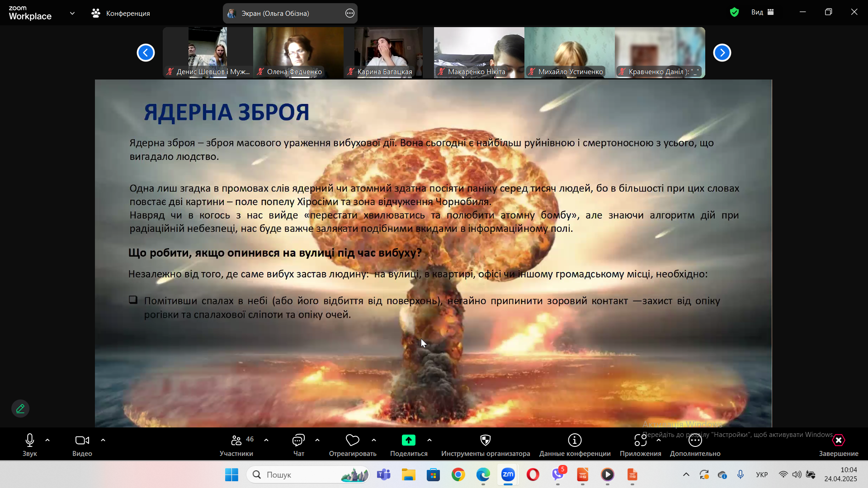Open volume control in tray
The width and height of the screenshot is (868, 488).
pos(797,475)
